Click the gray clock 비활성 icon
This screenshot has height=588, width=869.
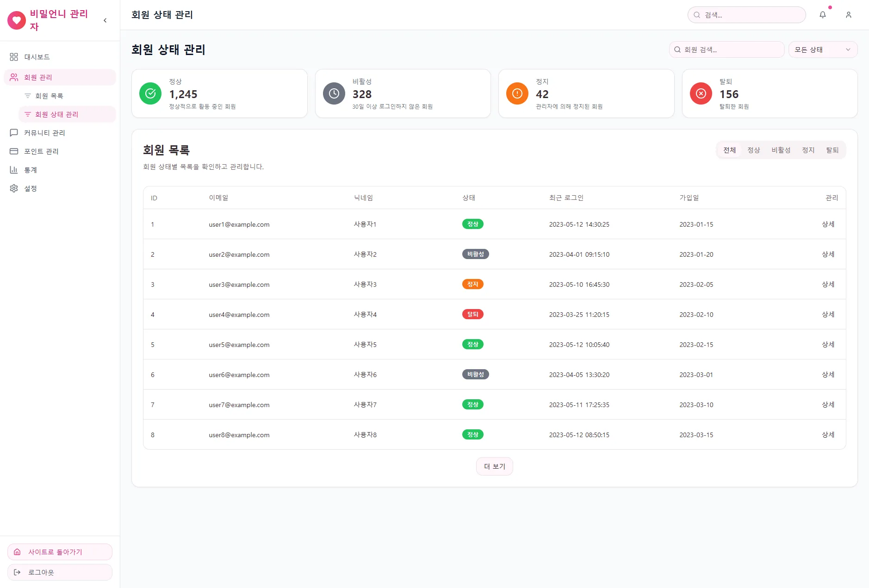[334, 93]
